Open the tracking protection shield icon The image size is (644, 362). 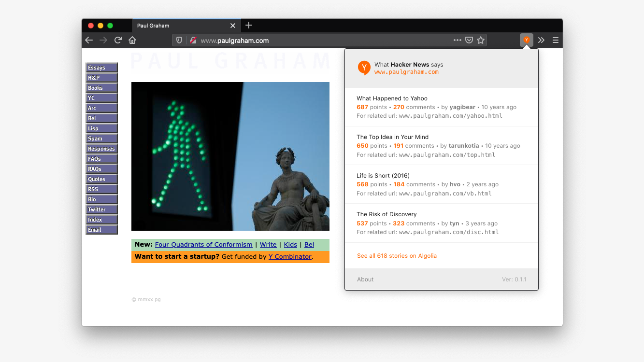pyautogui.click(x=179, y=41)
